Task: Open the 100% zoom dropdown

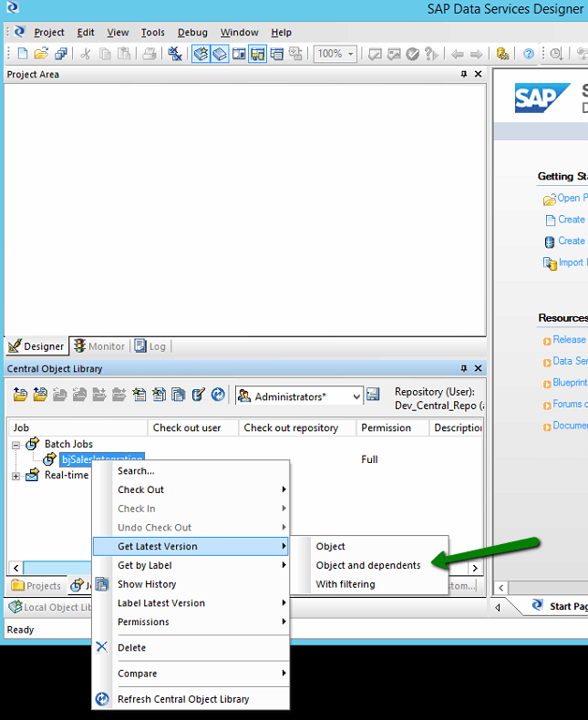Action: point(350,54)
